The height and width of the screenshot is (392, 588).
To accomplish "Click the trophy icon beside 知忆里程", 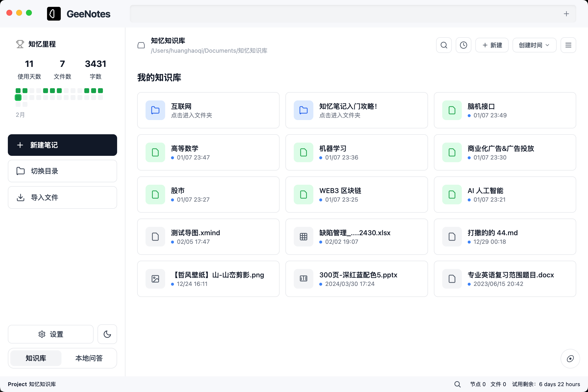I will click(20, 44).
